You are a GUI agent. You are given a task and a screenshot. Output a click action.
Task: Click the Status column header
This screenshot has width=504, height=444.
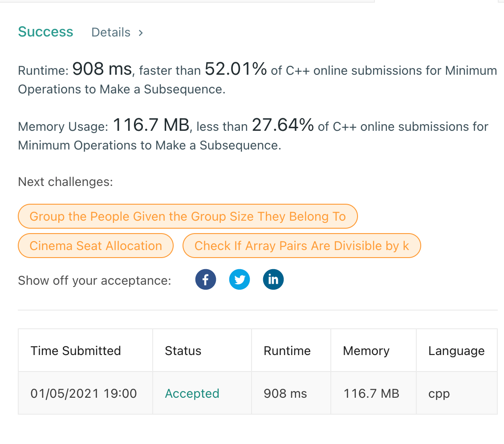(x=183, y=351)
